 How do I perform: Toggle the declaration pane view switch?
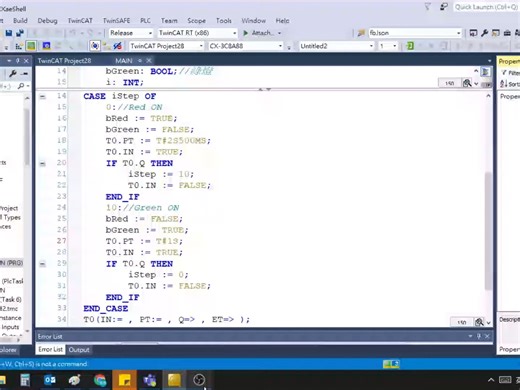point(485,72)
